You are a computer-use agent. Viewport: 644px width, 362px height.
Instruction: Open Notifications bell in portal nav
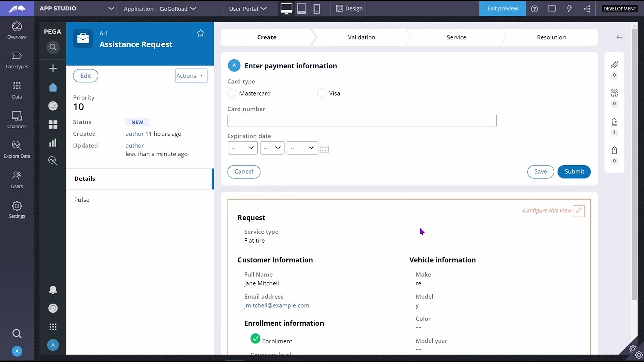pos(53,290)
